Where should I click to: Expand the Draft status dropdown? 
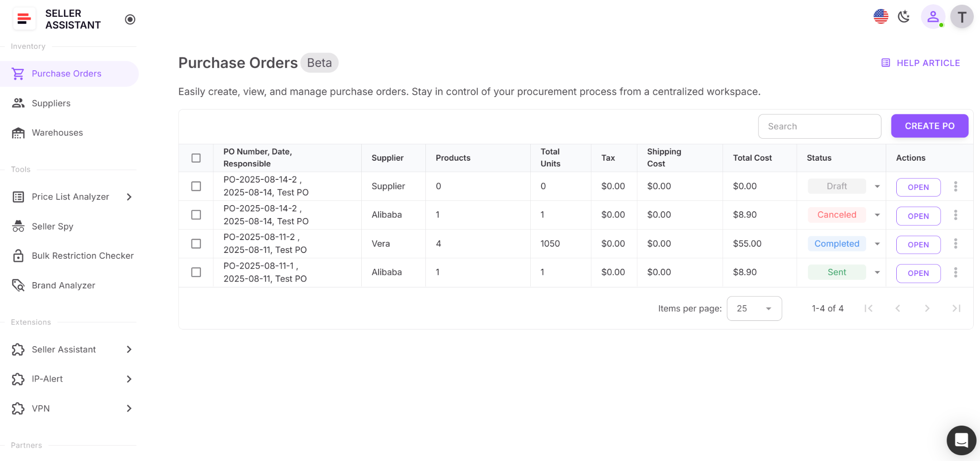click(877, 186)
